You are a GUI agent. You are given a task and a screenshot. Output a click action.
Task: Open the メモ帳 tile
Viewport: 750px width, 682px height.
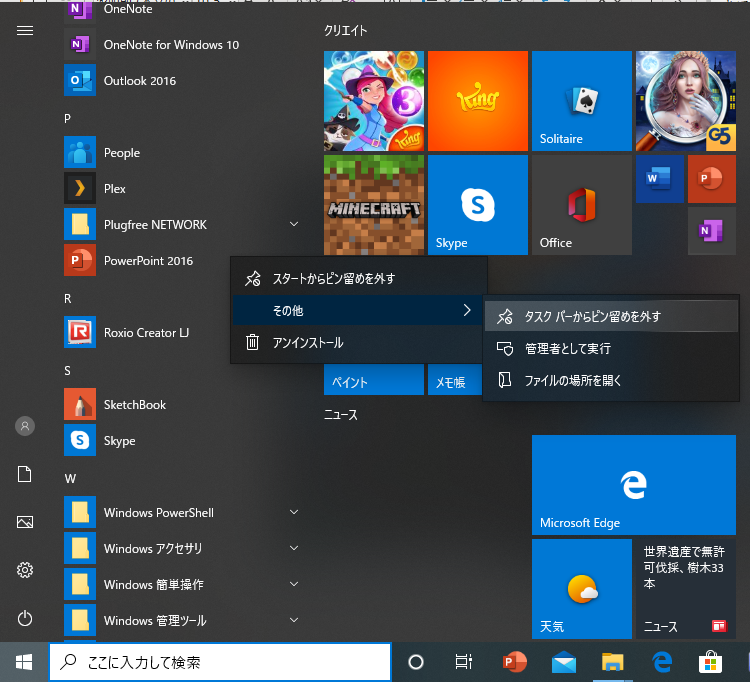454,380
